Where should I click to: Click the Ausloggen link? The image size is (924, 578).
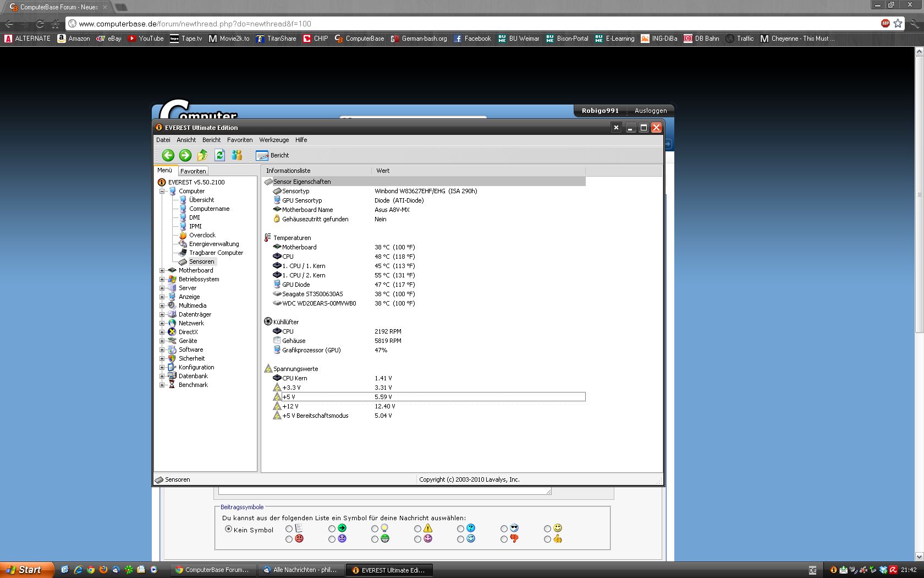coord(651,111)
